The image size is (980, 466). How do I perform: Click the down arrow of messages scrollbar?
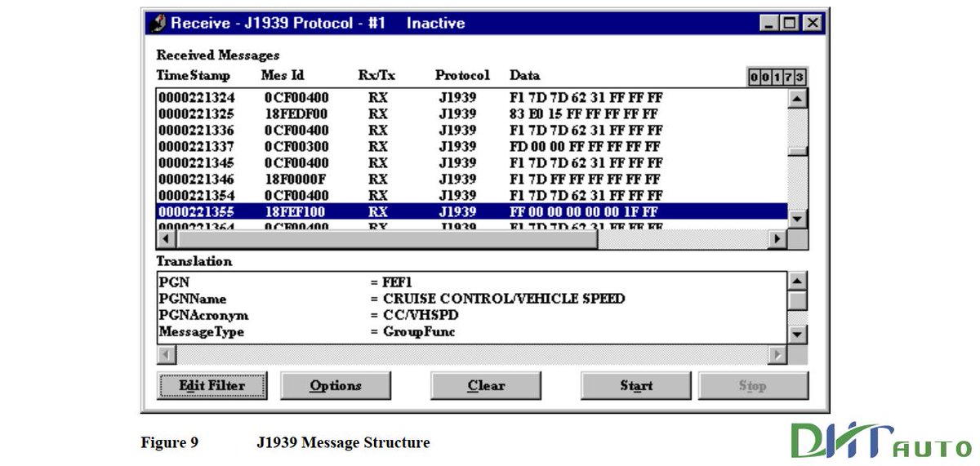tap(798, 220)
